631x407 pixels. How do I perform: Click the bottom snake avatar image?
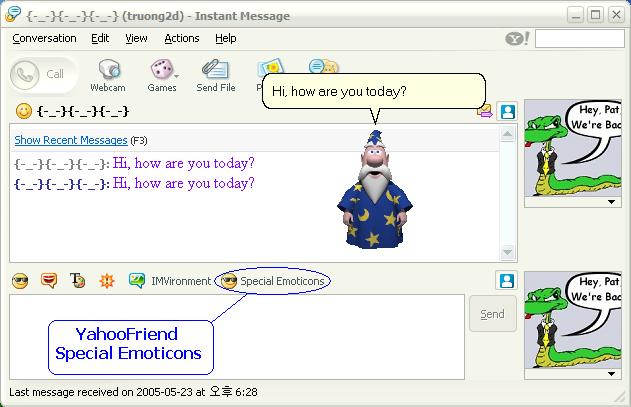573,320
